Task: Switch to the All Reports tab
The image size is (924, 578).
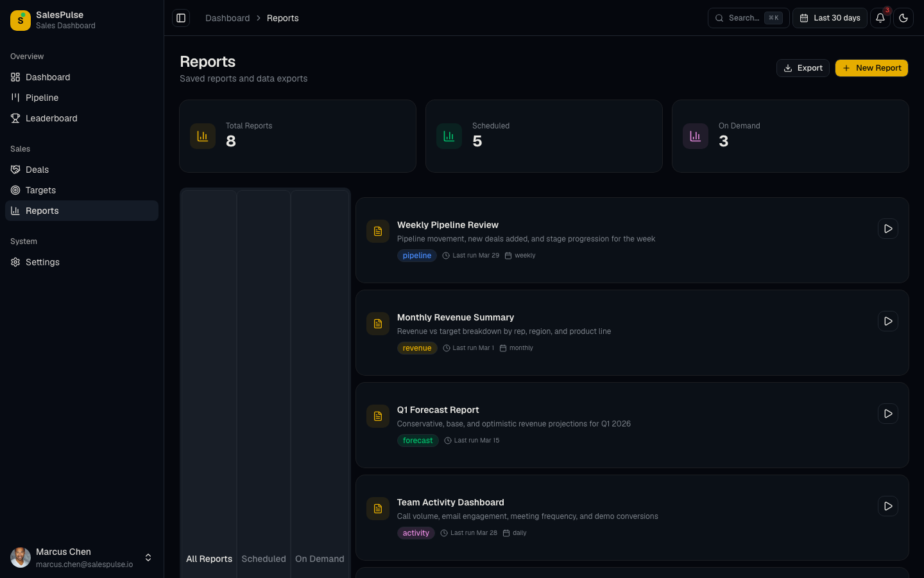Action: [x=209, y=559]
